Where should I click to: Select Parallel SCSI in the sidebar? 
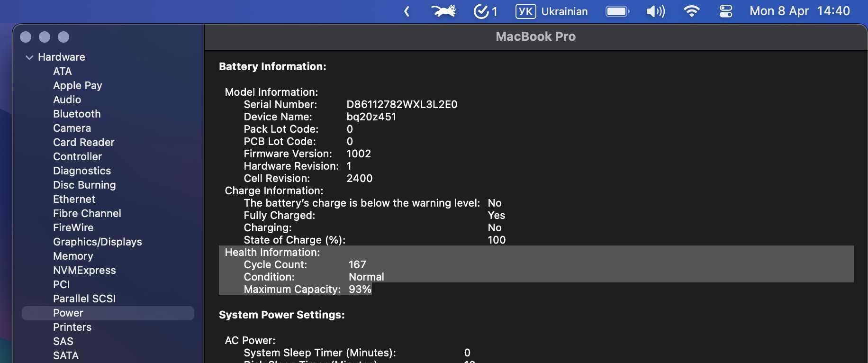coord(84,299)
